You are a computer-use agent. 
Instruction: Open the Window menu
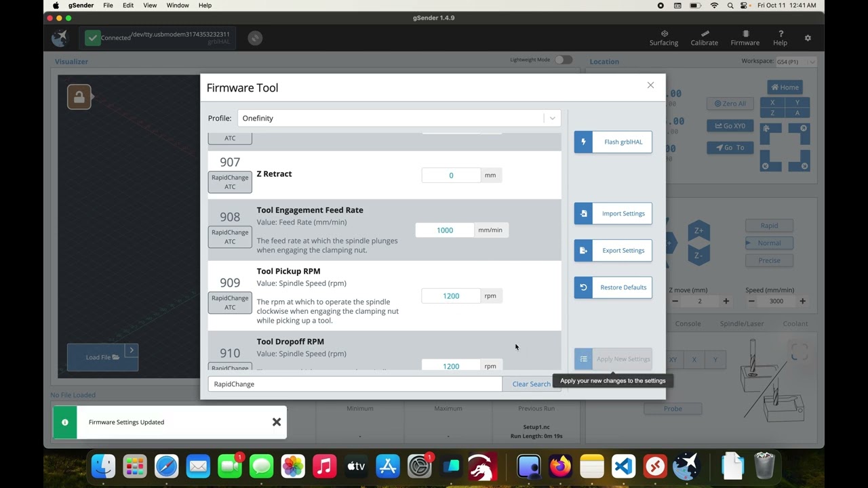pos(178,5)
